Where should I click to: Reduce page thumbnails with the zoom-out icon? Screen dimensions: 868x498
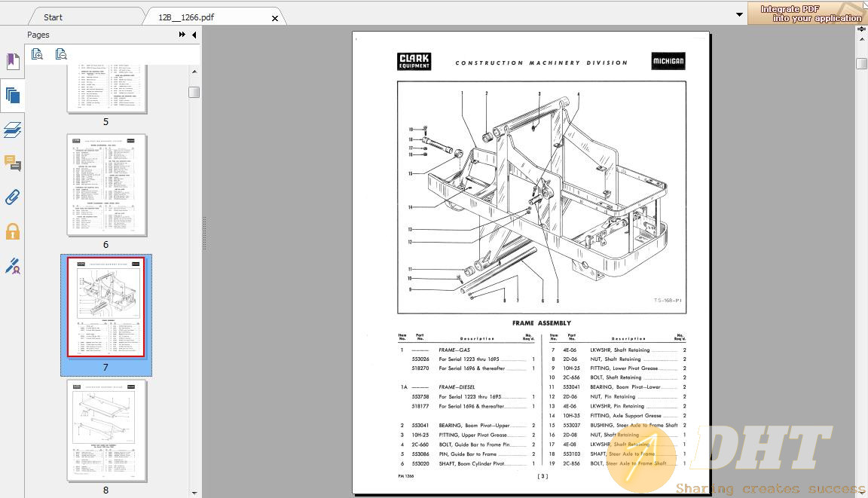click(61, 53)
